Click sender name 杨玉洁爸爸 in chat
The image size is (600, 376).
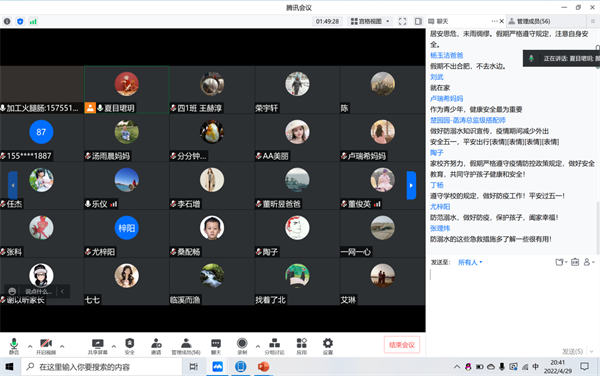point(447,55)
